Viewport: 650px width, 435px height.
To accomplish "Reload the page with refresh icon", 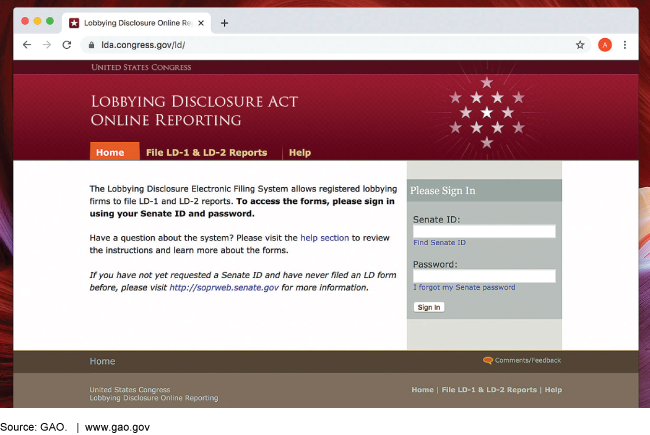I will (67, 45).
